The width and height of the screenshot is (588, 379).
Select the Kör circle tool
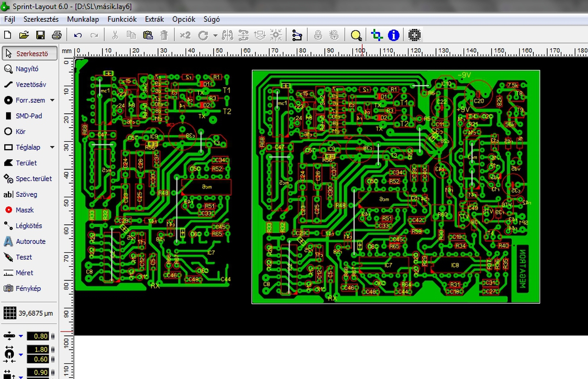click(29, 131)
